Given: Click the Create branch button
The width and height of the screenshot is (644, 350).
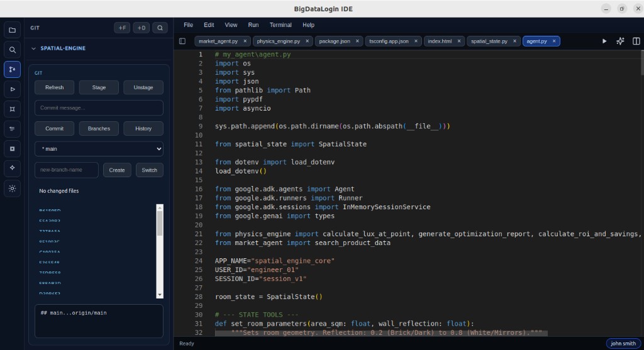Looking at the screenshot, I should (116, 170).
